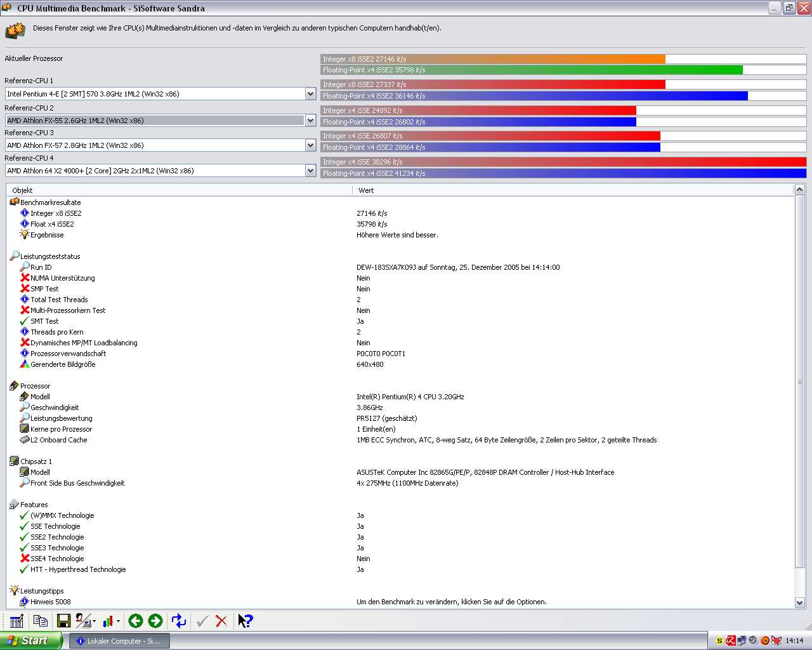Click the bar chart toolbar icon
This screenshot has height=650, width=812.
(108, 621)
